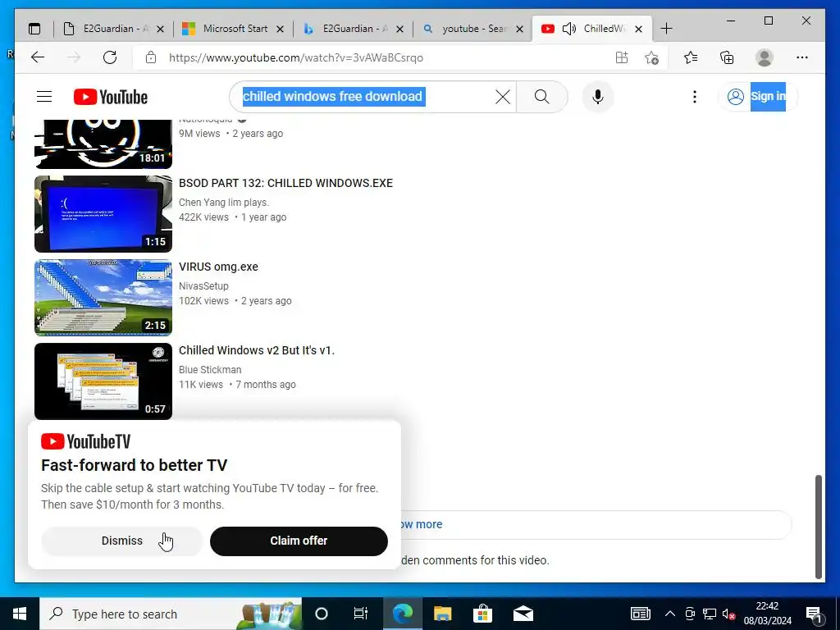Click the Show more button

tap(595, 524)
